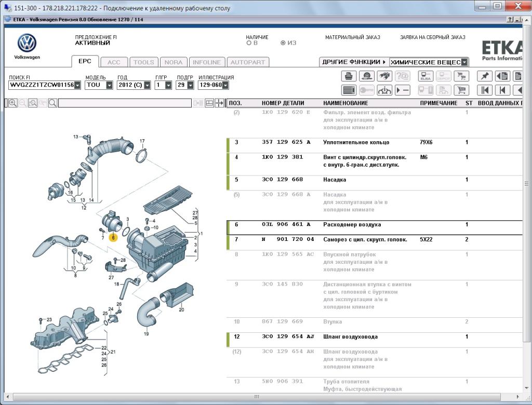
Task: Open the ГЛГР main group dropdown
Action: tap(168, 85)
